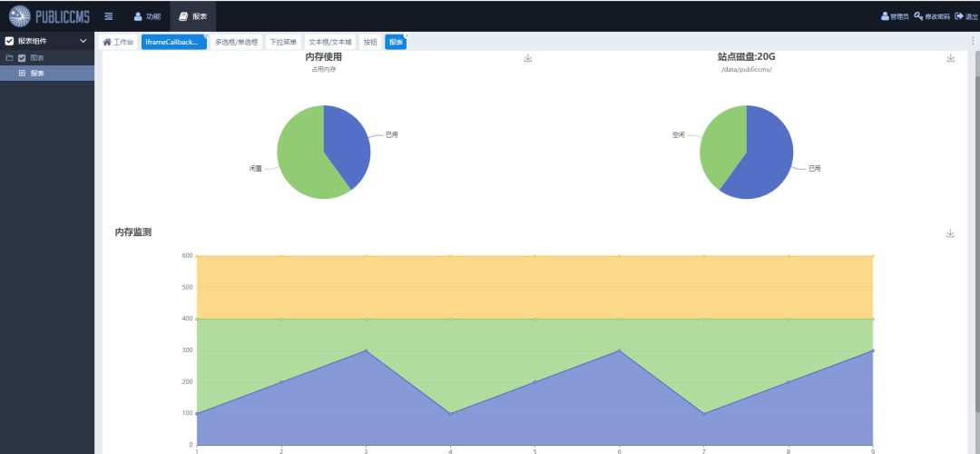Image resolution: width=980 pixels, height=454 pixels.
Task: Switch to the 工作台 home tab
Action: coord(118,42)
